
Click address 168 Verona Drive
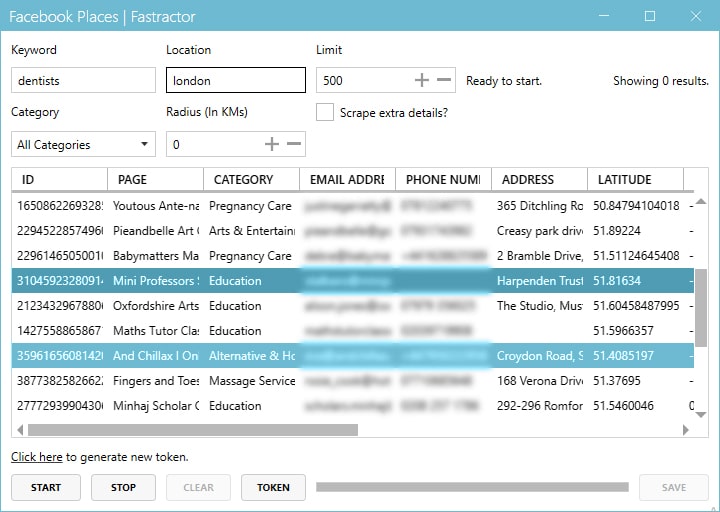tap(540, 381)
